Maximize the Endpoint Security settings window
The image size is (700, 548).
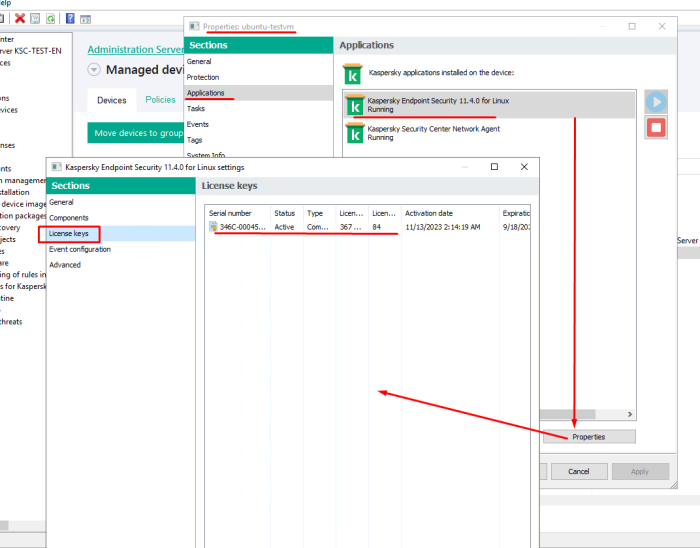[x=494, y=166]
